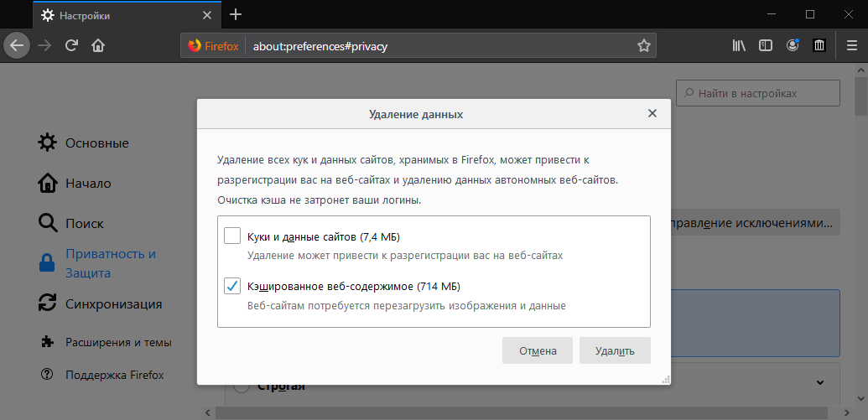Image resolution: width=868 pixels, height=420 pixels.
Task: Open the Library toolbar icon
Action: [x=739, y=46]
